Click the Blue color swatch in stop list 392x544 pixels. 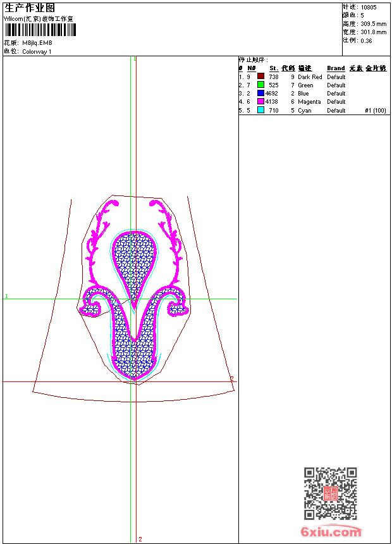pyautogui.click(x=260, y=93)
